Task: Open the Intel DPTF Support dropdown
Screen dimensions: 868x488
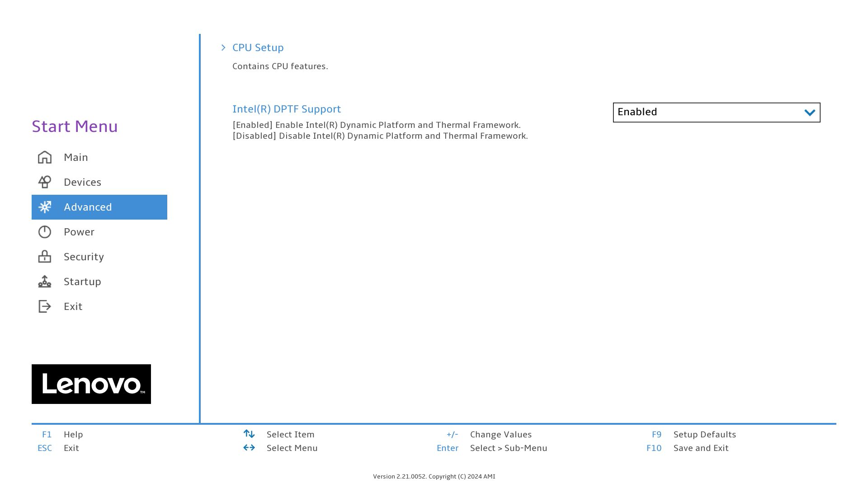Action: point(716,112)
